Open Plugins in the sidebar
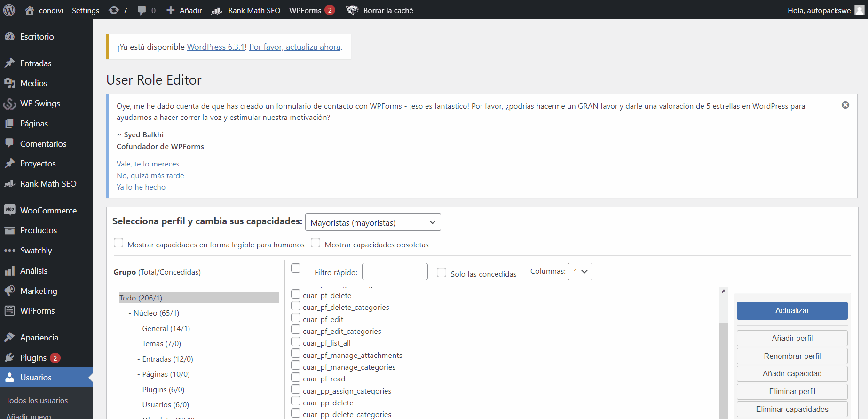 pos(33,357)
